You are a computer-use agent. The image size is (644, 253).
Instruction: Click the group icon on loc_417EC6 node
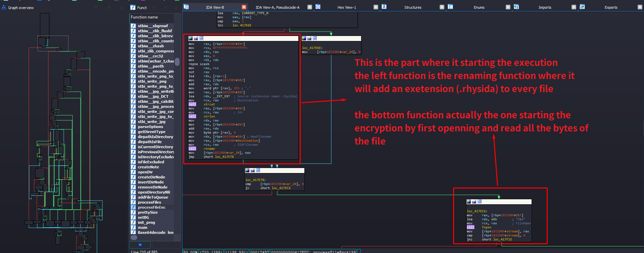(x=480, y=202)
